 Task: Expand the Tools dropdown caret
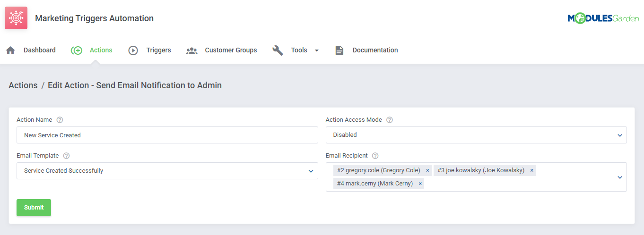(316, 50)
